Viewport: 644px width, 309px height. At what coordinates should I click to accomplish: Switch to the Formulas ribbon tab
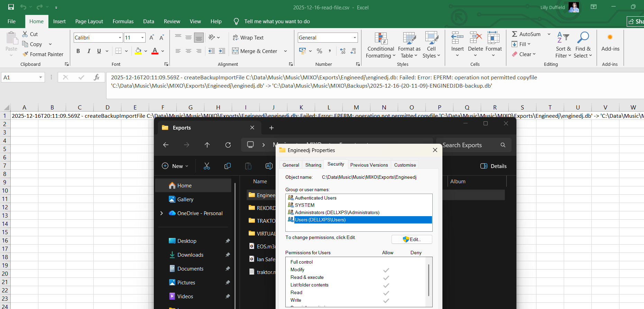123,21
